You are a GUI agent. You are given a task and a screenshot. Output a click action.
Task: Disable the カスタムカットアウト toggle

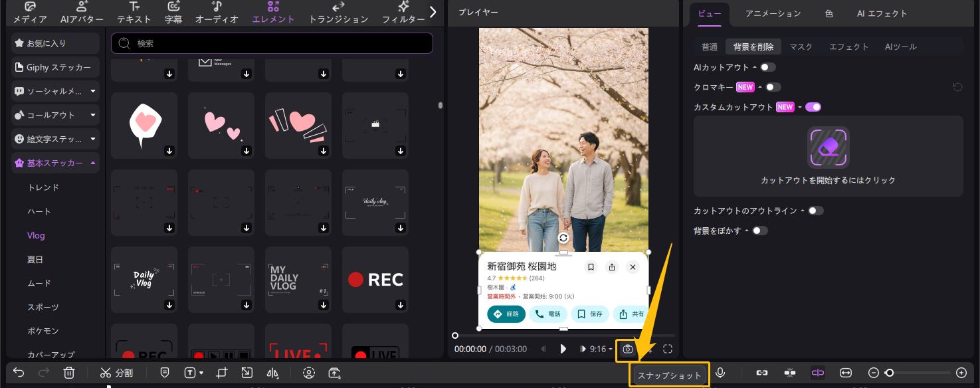(x=813, y=107)
